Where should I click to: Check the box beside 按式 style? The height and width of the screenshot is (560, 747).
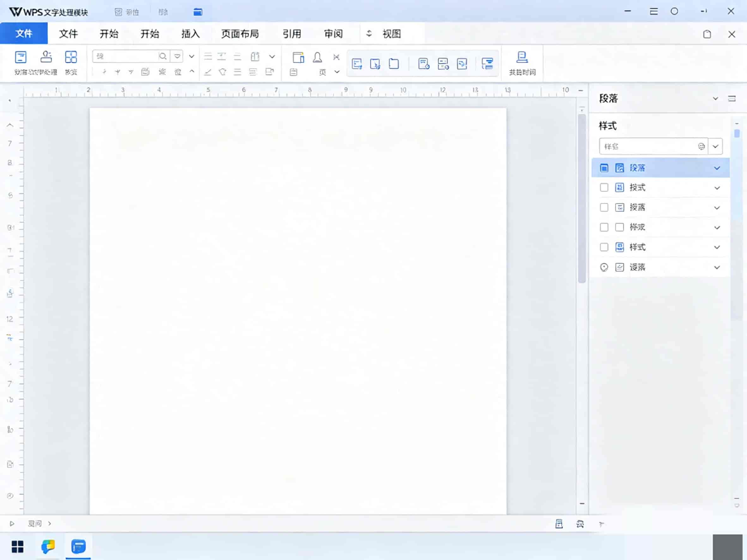point(604,188)
